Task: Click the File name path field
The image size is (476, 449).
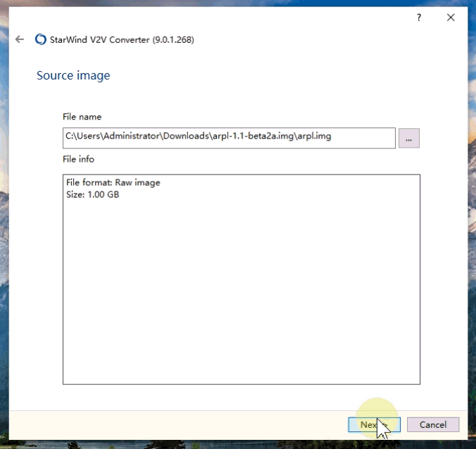Action: tap(229, 138)
